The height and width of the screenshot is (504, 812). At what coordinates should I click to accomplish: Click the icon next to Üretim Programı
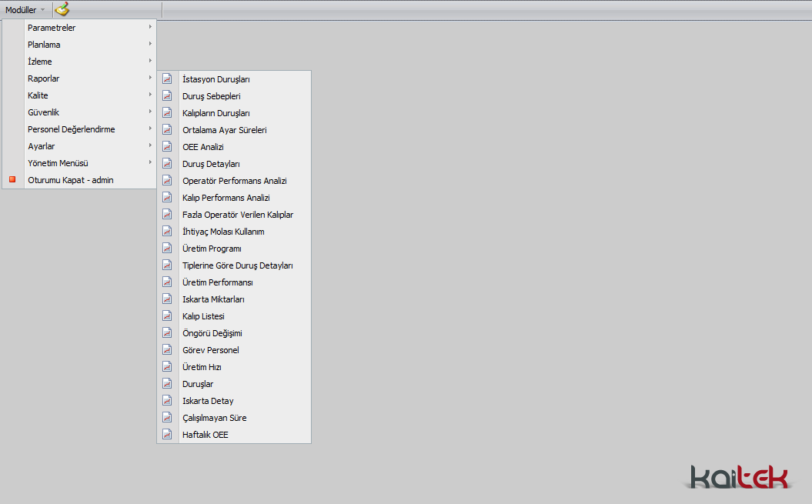pos(167,249)
